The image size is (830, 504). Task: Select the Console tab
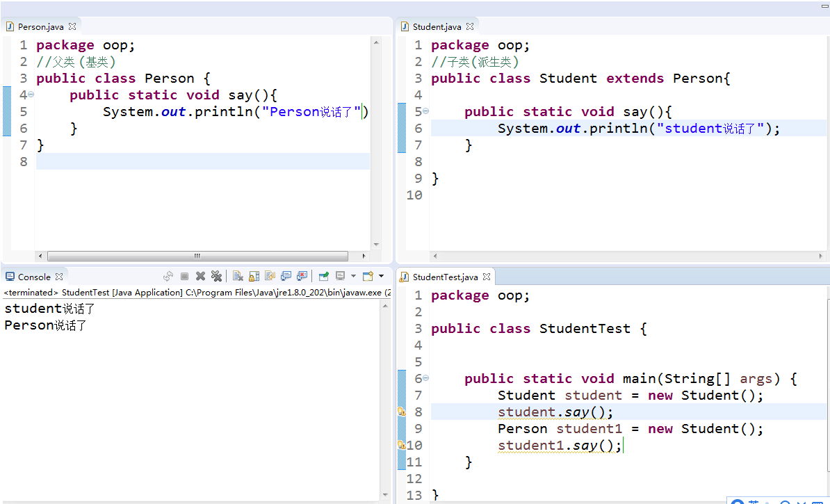34,277
